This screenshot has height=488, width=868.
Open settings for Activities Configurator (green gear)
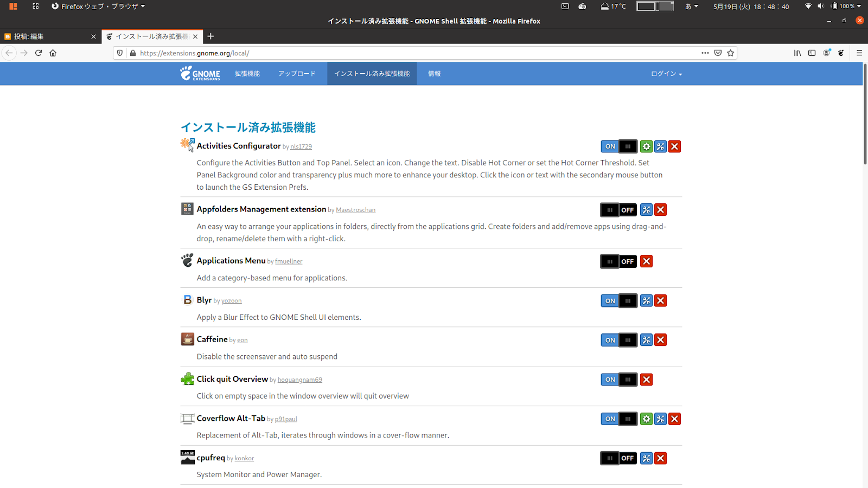[x=646, y=146]
